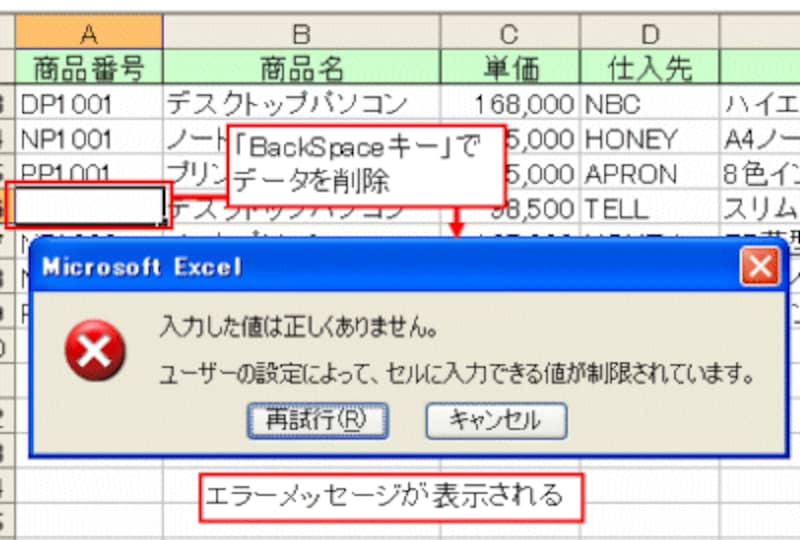The image size is (800, 540).
Task: Select the 168,000 price cell
Action: [x=510, y=103]
